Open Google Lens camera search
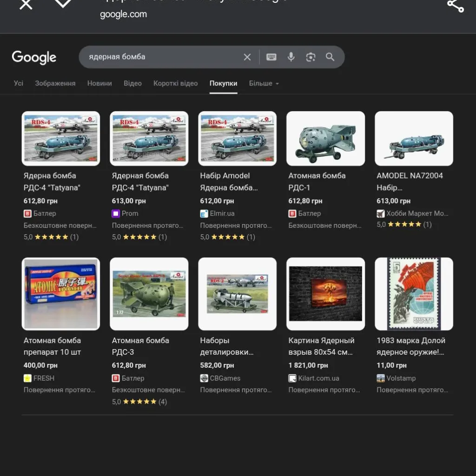The image size is (476, 476). [311, 57]
